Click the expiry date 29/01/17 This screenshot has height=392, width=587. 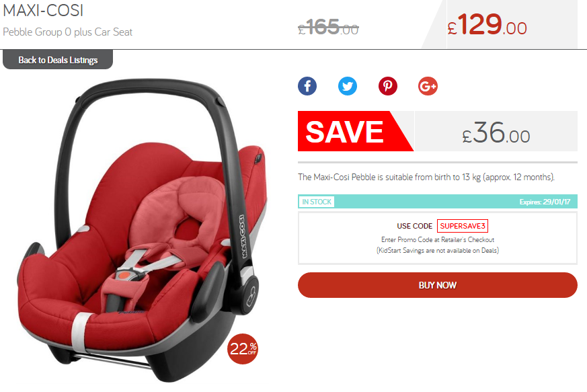(557, 202)
